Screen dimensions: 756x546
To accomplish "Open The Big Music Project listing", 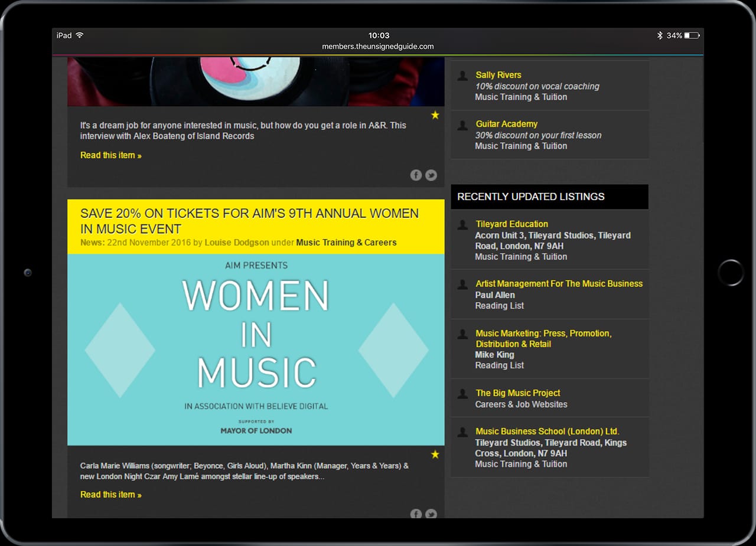I will [518, 393].
